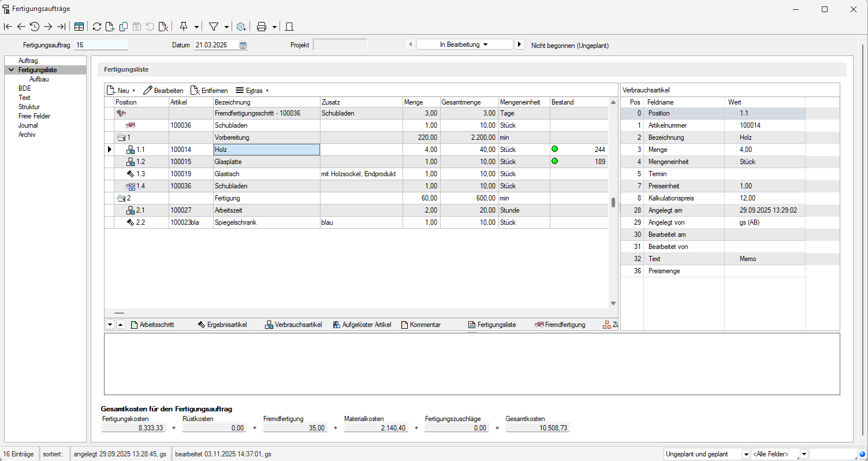Viewport: 868px width, 461px height.
Task: Click the Entfernen button
Action: pos(209,91)
